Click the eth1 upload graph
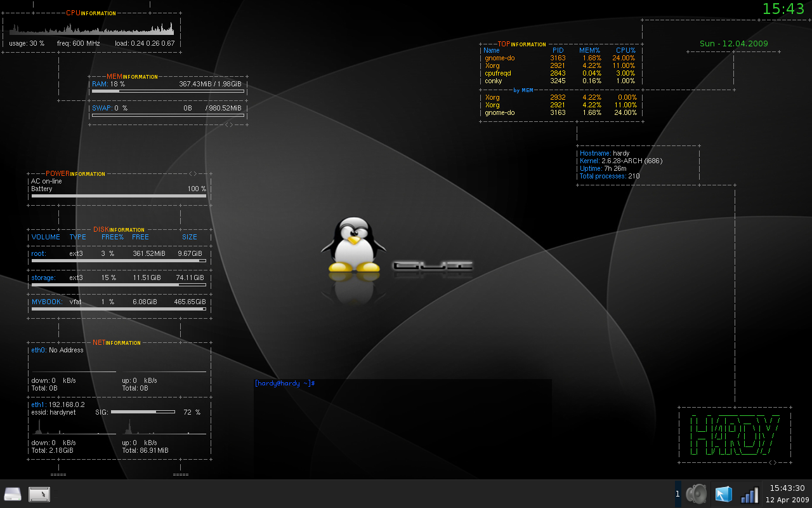Viewport: 812px width, 508px height. click(164, 427)
